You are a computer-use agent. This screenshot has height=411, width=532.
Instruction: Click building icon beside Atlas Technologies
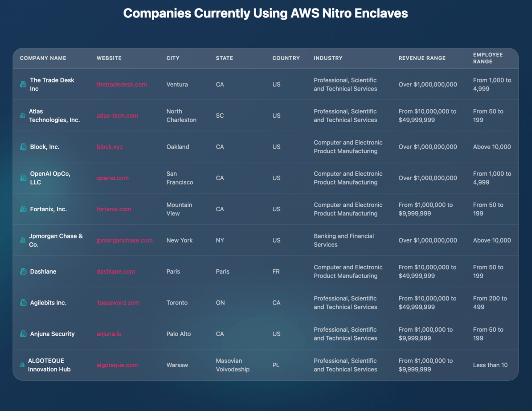pos(23,116)
